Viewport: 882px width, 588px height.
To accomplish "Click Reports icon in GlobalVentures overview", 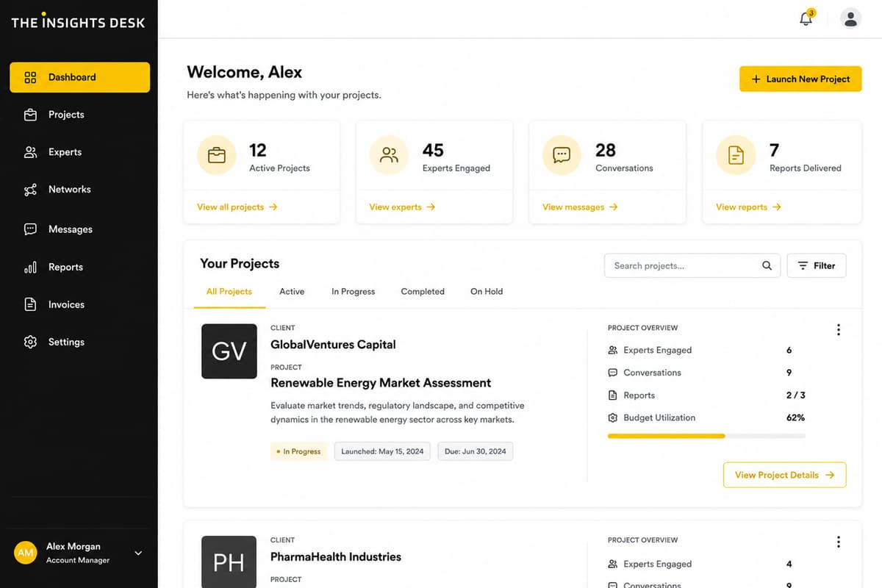I will (613, 395).
